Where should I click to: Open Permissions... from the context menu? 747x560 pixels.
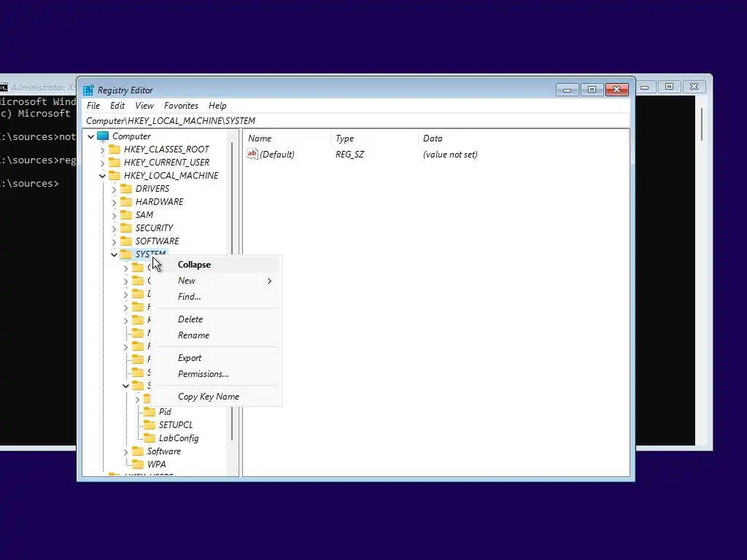click(217, 374)
